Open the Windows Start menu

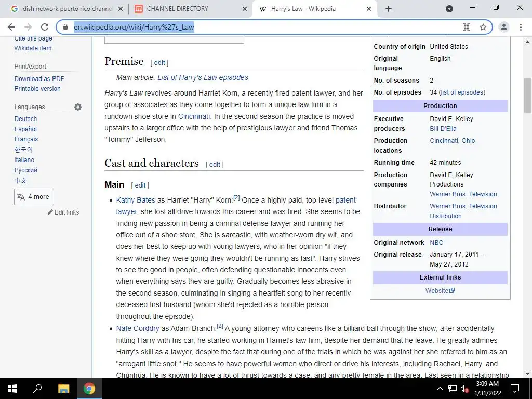pyautogui.click(x=12, y=389)
